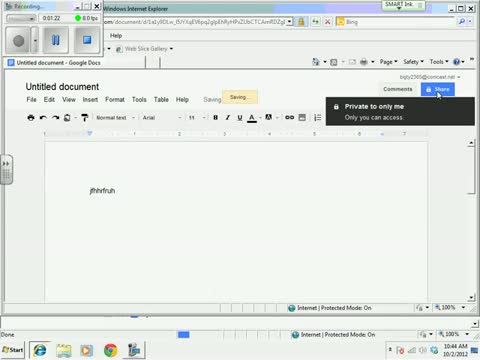
Task: Click the browser address bar
Action: [x=195, y=22]
